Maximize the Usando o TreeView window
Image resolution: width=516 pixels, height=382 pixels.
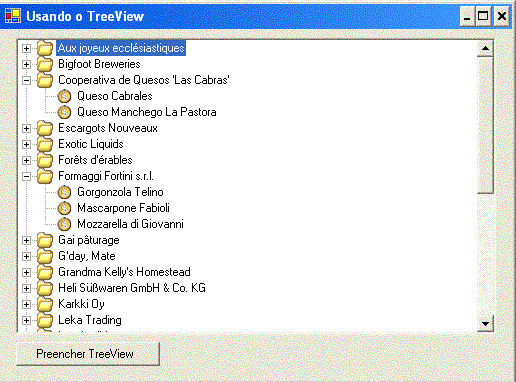coord(483,16)
